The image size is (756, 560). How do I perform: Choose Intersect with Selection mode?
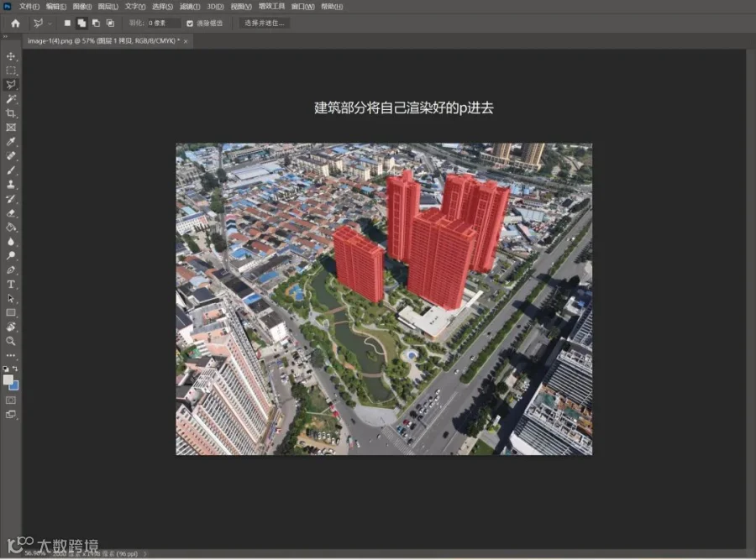click(110, 24)
